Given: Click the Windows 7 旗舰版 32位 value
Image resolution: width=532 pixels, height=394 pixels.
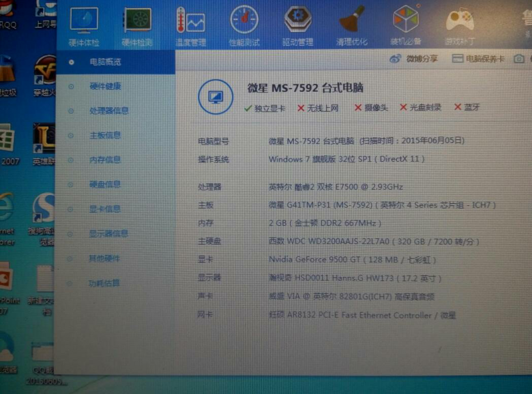Looking at the screenshot, I should click(x=346, y=159).
